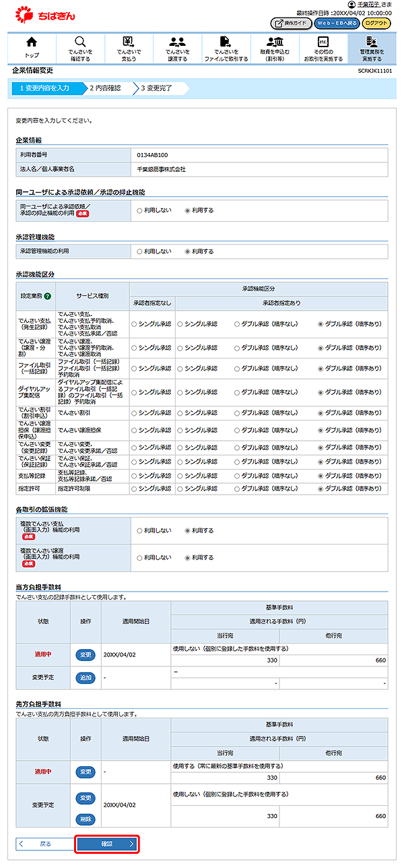The image size is (404, 868).
Task: Click the 承認機能区分 section heading
Action: tap(34, 274)
